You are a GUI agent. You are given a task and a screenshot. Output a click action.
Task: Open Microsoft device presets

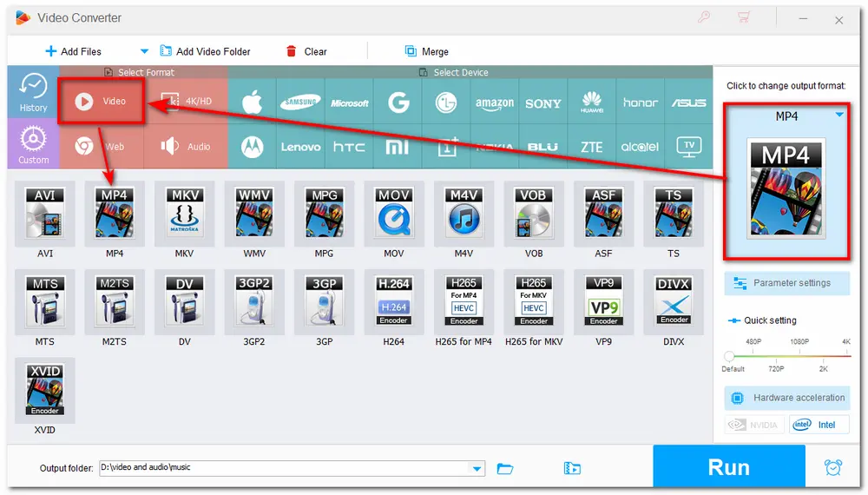(x=349, y=102)
